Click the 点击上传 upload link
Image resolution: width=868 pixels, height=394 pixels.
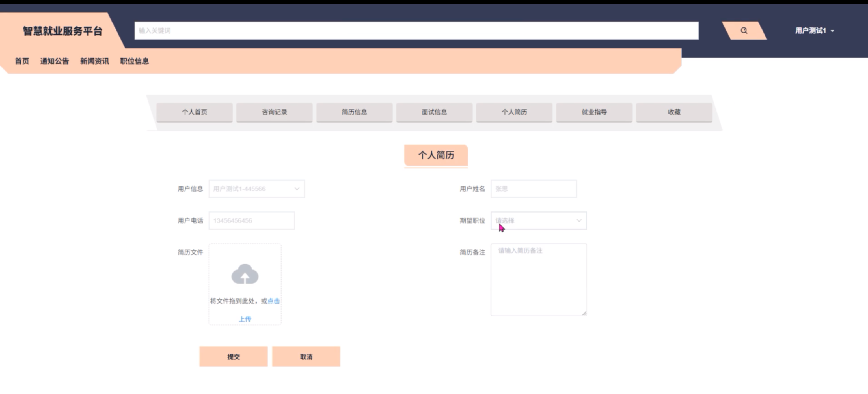(x=273, y=301)
